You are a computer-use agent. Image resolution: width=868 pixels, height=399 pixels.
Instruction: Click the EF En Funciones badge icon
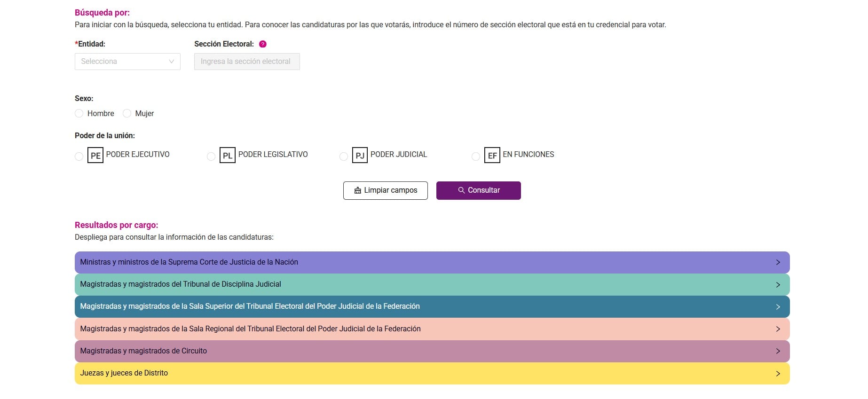[492, 156]
